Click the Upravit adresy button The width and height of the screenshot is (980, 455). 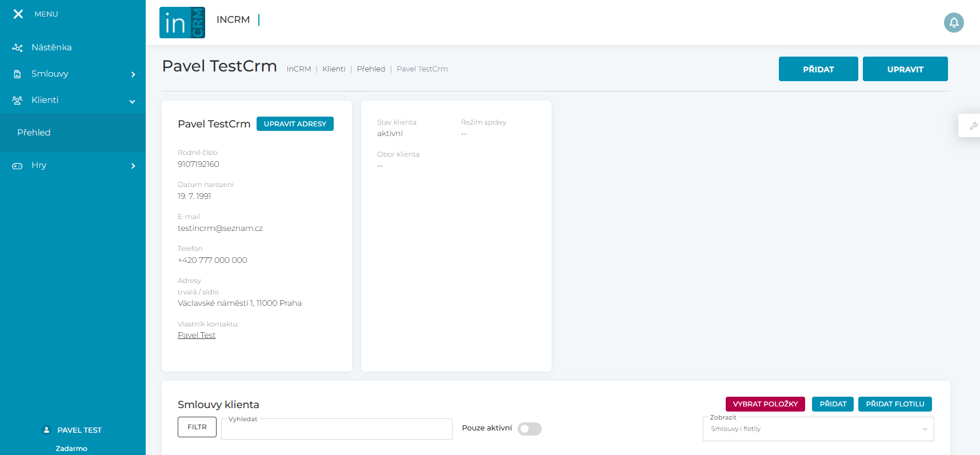coord(295,124)
